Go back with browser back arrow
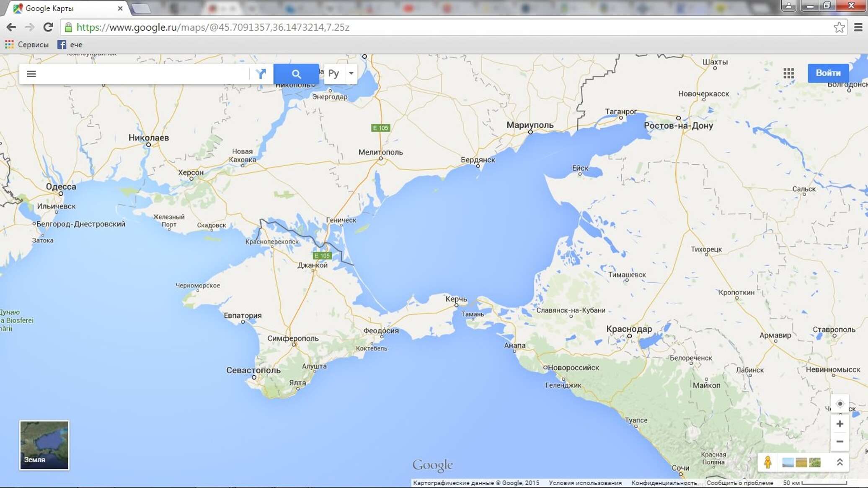 pos(11,27)
